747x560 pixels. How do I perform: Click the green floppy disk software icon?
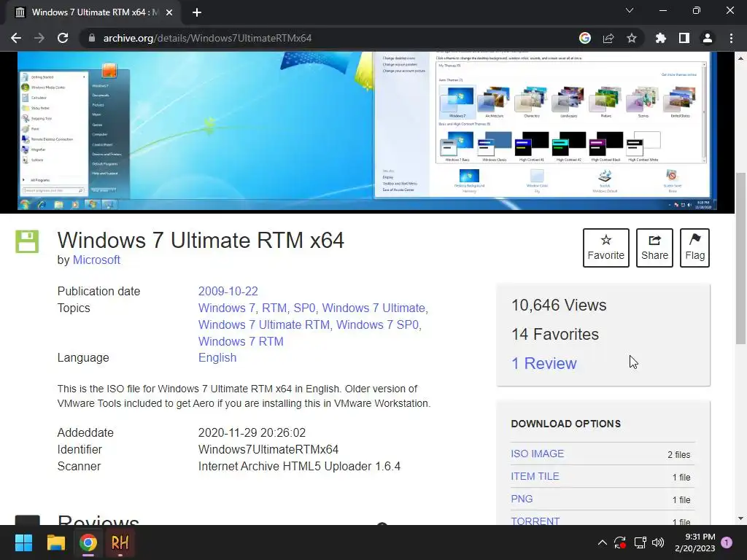click(27, 241)
